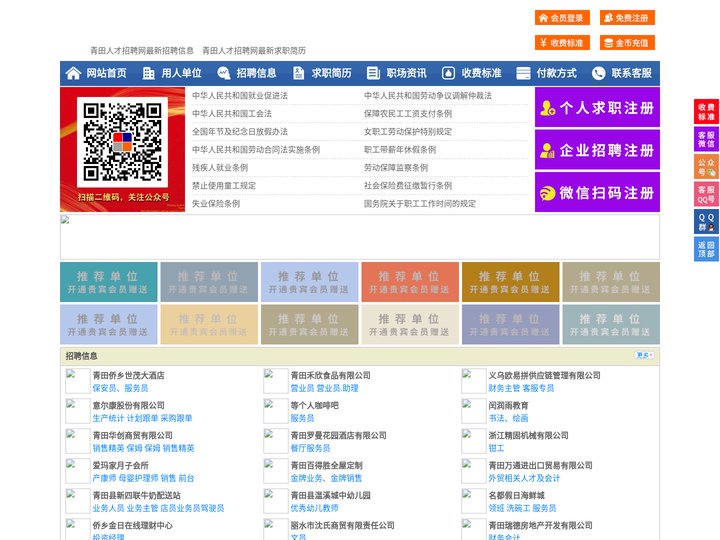Click 保安员、服务员 job link
This screenshot has width=720, height=540.
(120, 388)
